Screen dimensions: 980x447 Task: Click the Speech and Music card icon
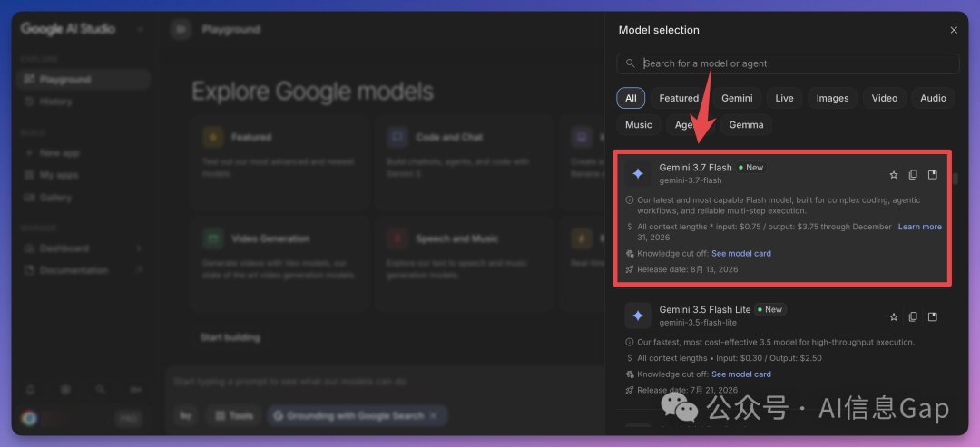397,238
